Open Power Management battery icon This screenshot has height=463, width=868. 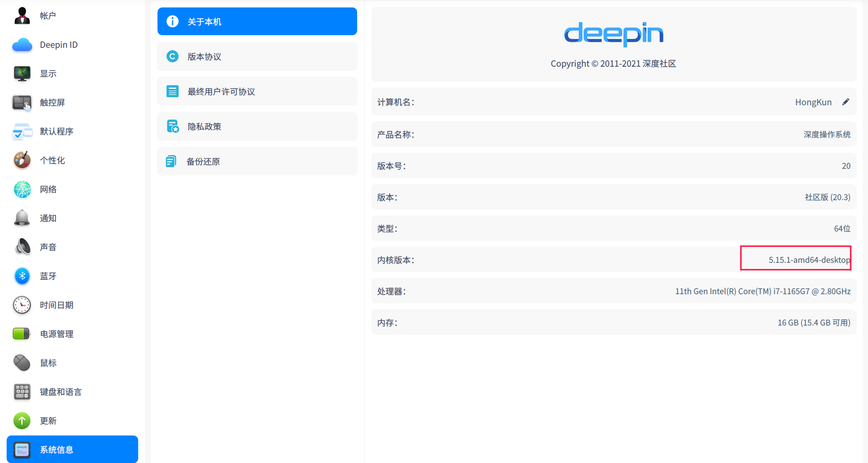click(22, 334)
